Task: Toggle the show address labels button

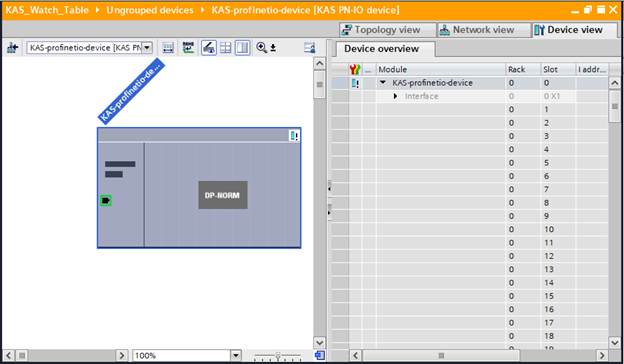Action: tap(209, 48)
